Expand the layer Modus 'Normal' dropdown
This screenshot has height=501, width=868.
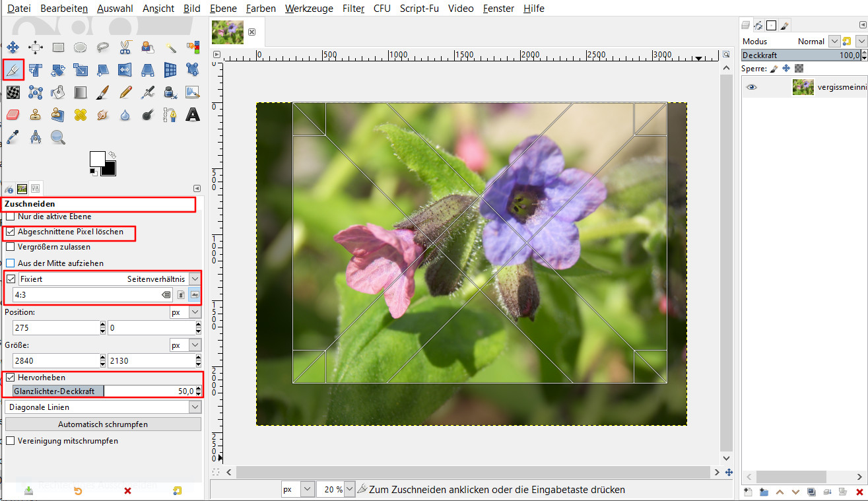pyautogui.click(x=834, y=41)
